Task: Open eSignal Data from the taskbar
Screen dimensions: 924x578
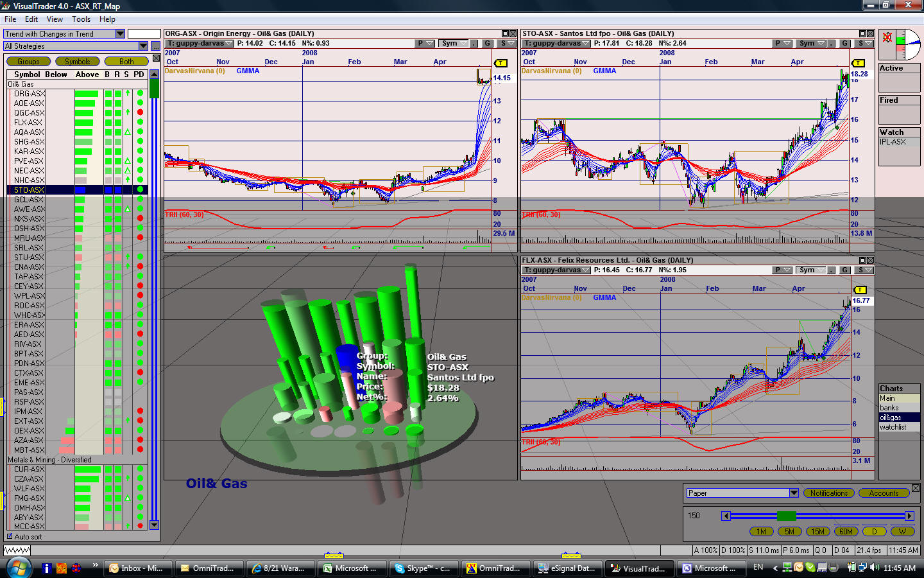Action: click(568, 568)
